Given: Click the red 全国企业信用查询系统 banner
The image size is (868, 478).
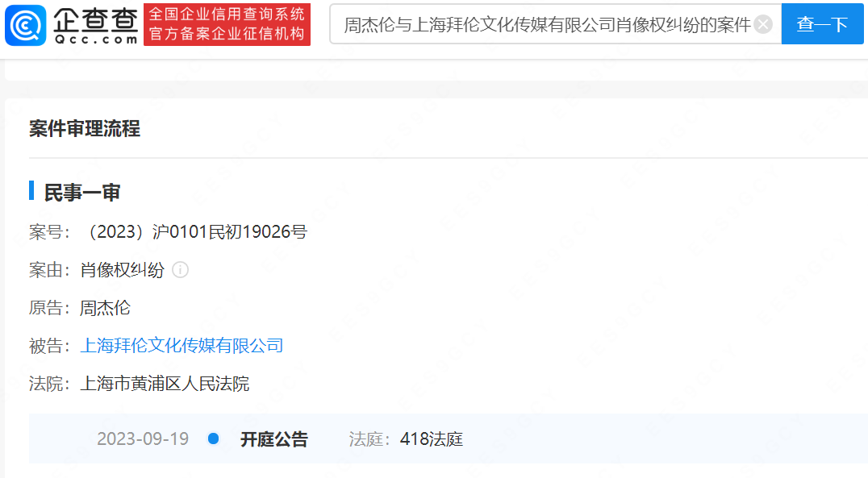Looking at the screenshot, I should 227,24.
